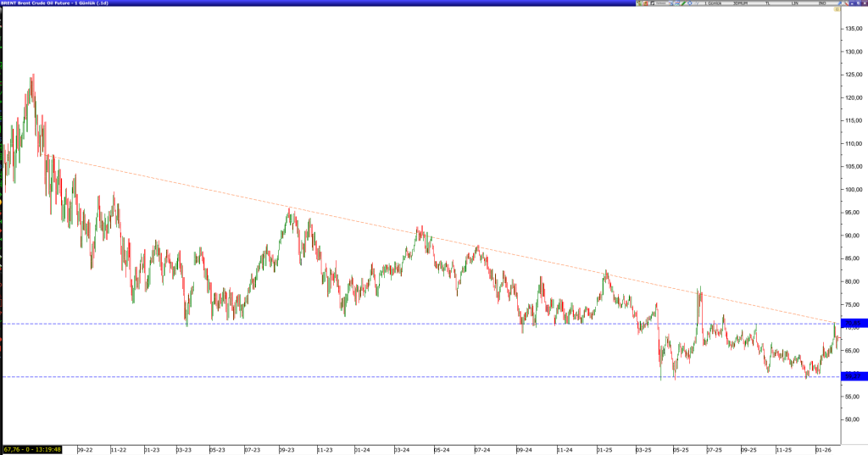Click the checkmark icon in chart toolbar

697,3
